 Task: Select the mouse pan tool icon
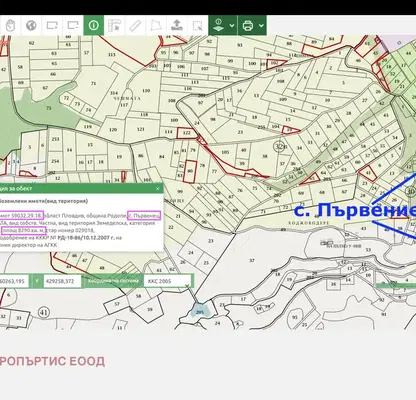point(10,25)
